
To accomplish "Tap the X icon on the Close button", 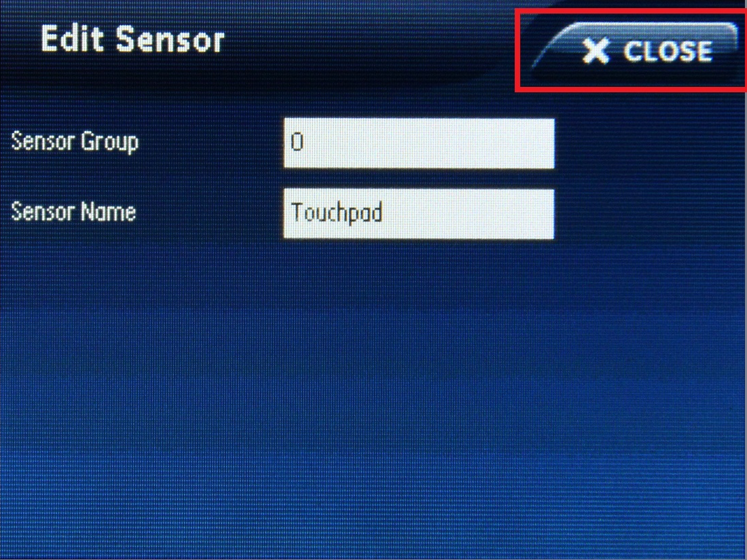I will click(596, 51).
